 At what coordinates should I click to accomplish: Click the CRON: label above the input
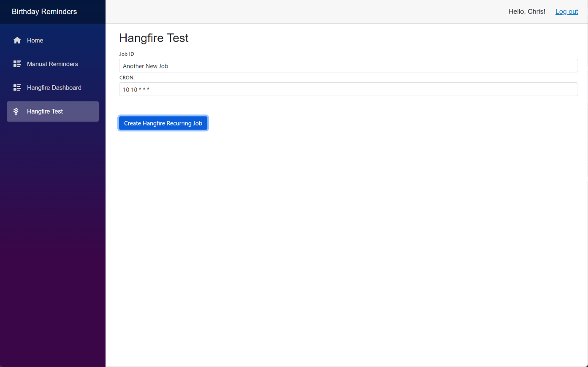tap(127, 77)
